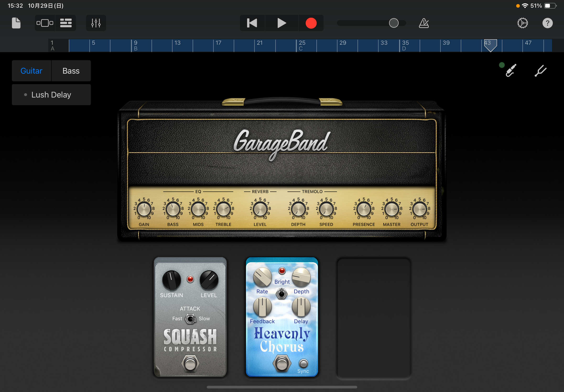
Task: Toggle Squash Compressor footswitch
Action: point(190,363)
